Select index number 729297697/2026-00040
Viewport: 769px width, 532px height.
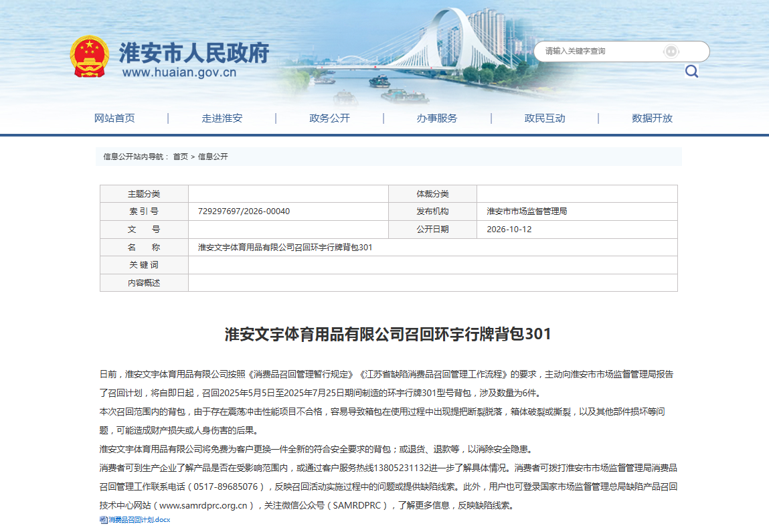click(x=244, y=211)
